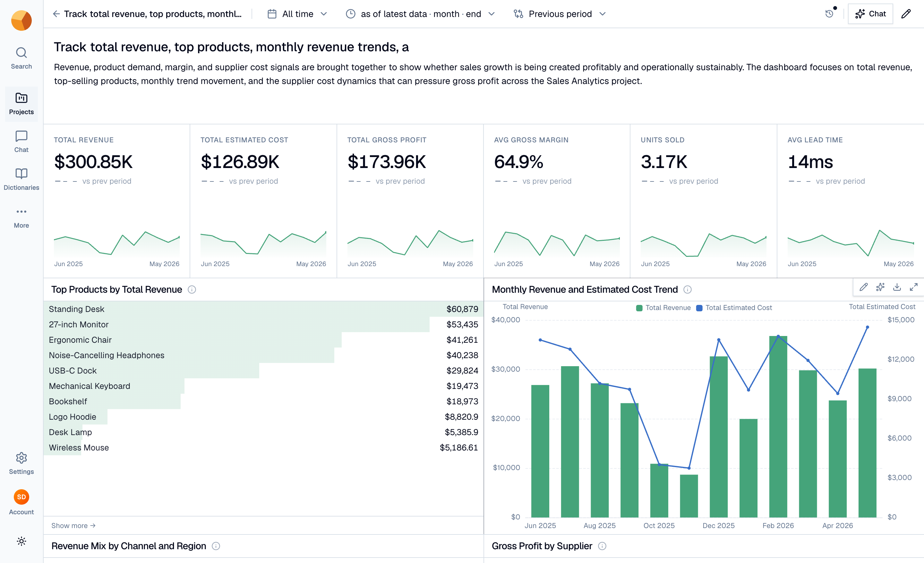The width and height of the screenshot is (924, 563).
Task: Click the clock icon beside 'as of latest data'
Action: [x=350, y=14]
